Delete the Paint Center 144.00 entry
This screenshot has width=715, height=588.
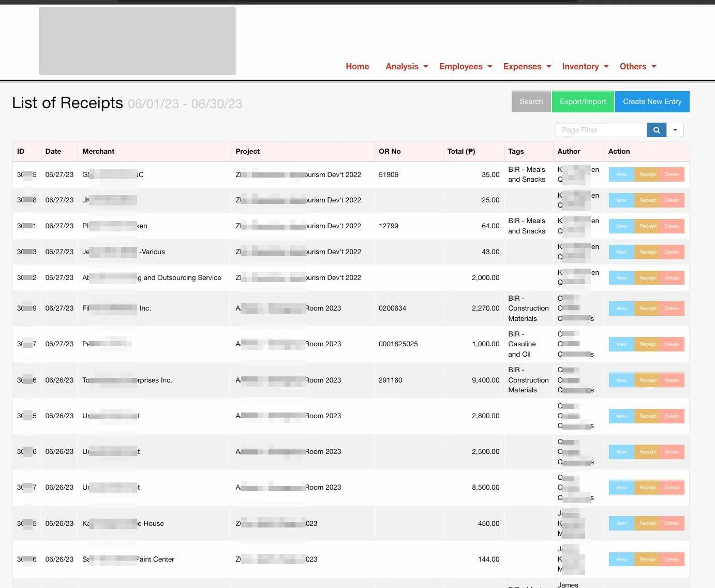point(672,560)
